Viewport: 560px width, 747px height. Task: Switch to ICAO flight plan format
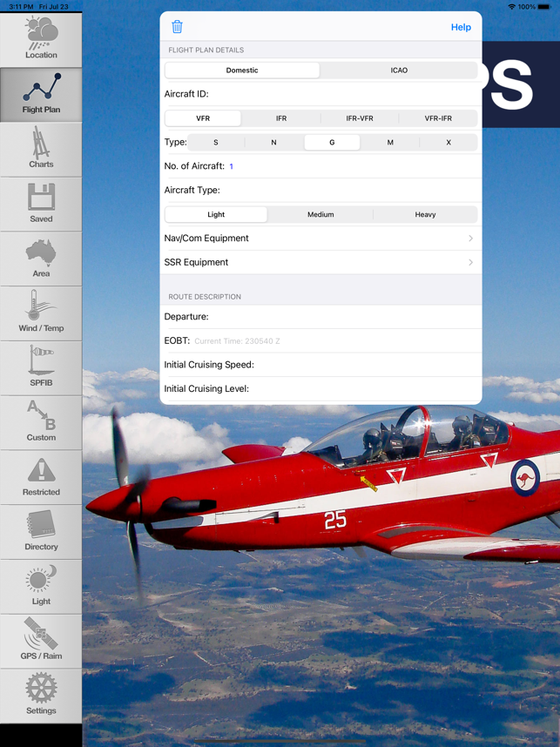tap(399, 70)
